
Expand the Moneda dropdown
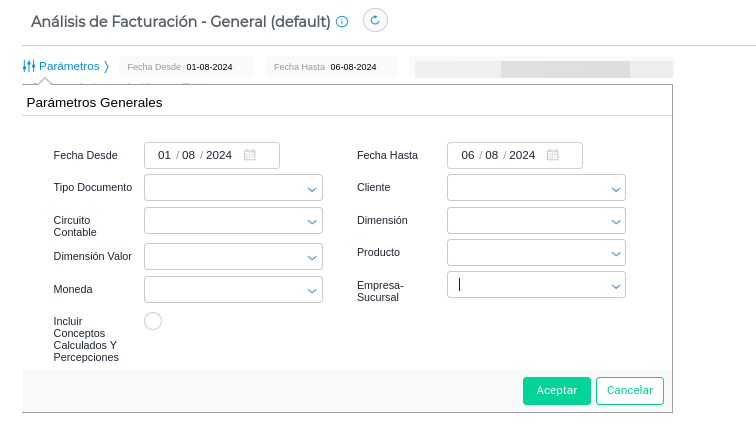click(x=312, y=290)
